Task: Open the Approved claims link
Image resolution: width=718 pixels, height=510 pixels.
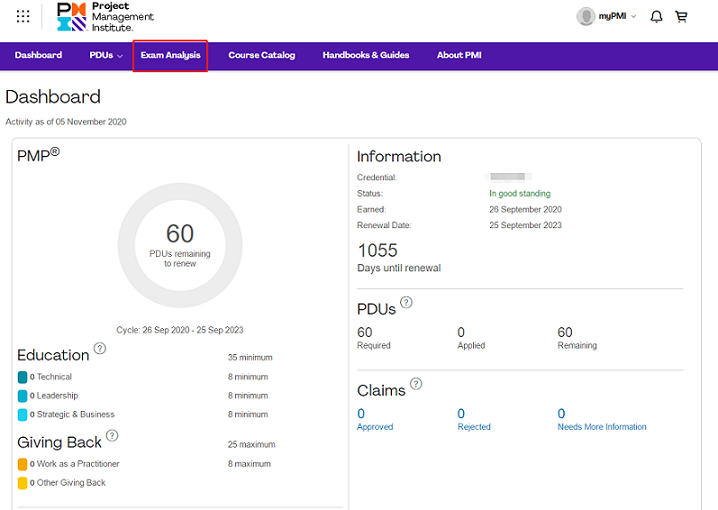Action: [375, 419]
